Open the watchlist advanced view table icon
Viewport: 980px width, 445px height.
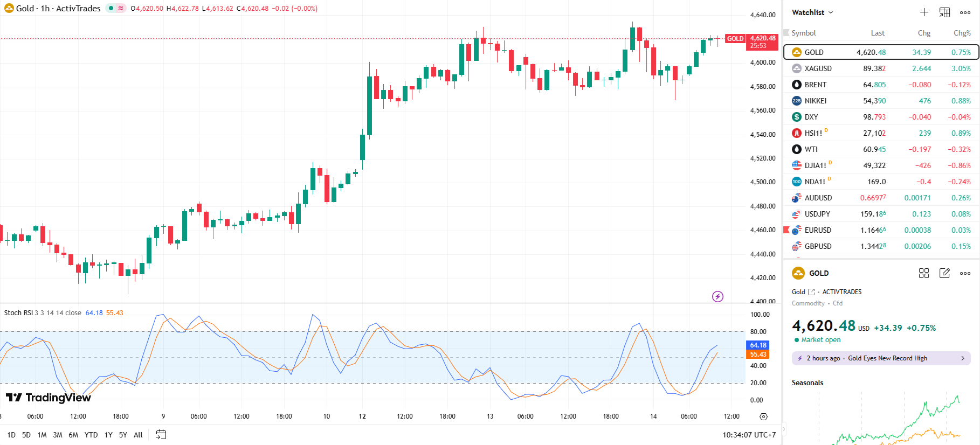click(944, 12)
